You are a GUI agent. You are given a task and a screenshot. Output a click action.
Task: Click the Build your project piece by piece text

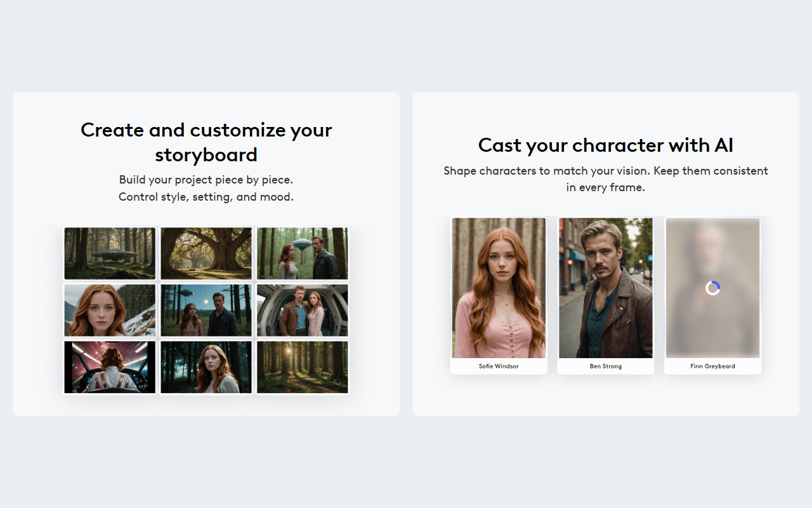point(206,180)
